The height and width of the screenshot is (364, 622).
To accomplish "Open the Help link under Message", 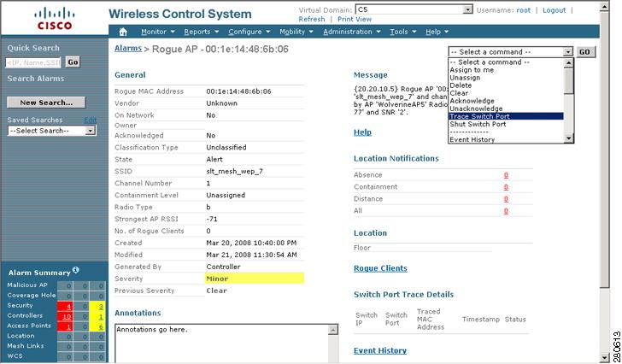I will pyautogui.click(x=362, y=132).
